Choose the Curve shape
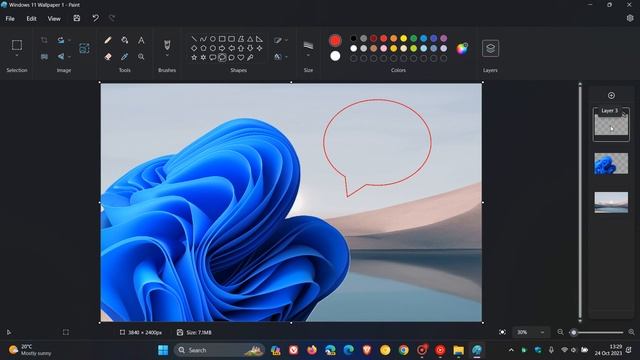This screenshot has height=360, width=640. coord(203,39)
